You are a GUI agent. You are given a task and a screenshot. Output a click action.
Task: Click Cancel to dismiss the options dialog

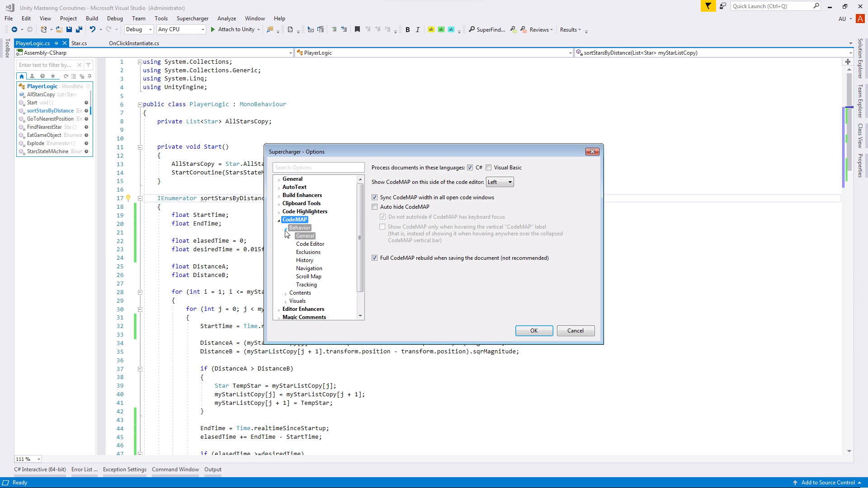(576, 330)
